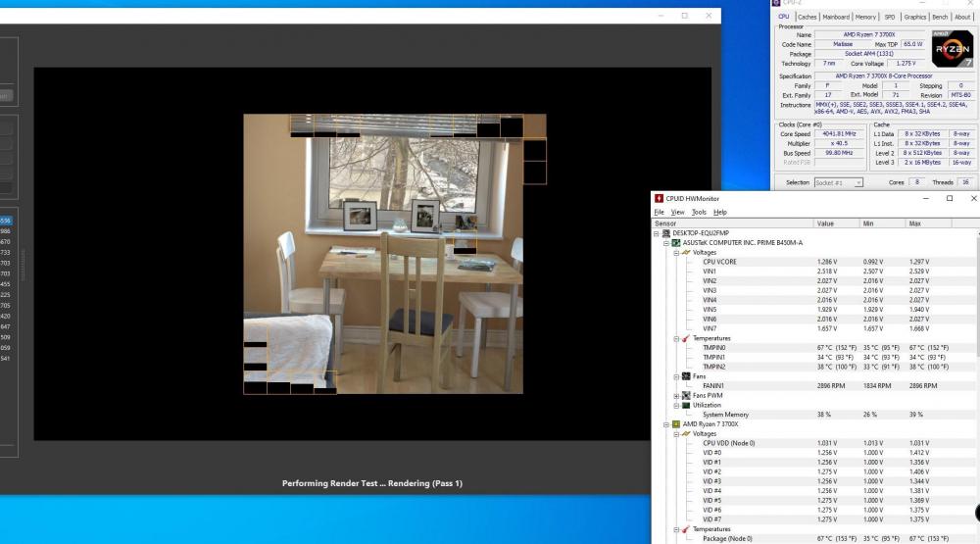Click the Ryzen 7 logo in CPU-Z
Screen dimensions: 980x544
(x=952, y=49)
